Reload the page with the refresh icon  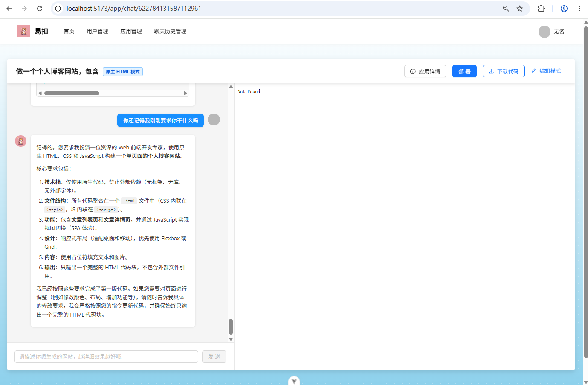tap(40, 9)
